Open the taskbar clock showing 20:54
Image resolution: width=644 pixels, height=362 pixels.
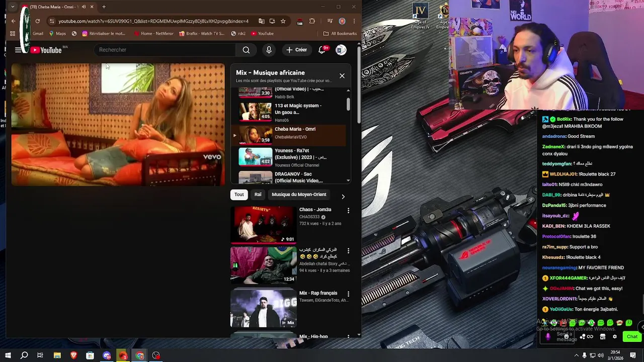(615, 355)
